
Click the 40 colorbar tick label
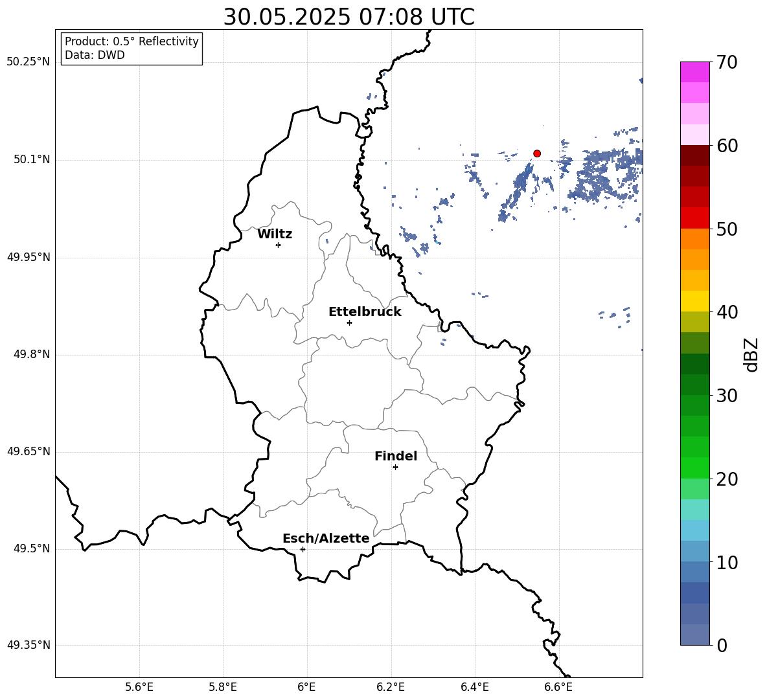[727, 312]
